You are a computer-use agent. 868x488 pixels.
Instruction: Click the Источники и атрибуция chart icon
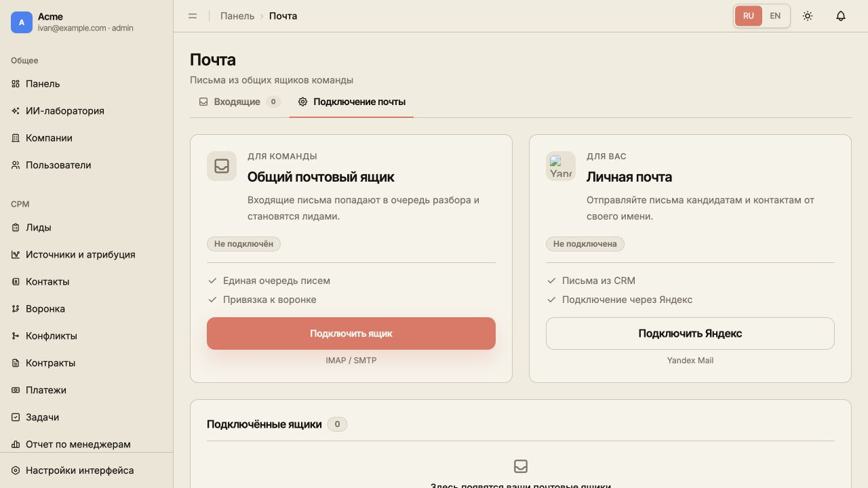(16, 255)
